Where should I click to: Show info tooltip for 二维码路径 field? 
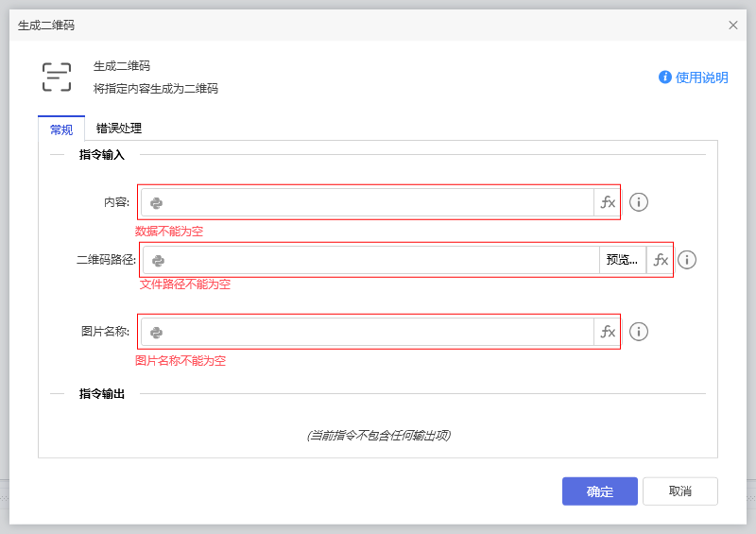click(687, 260)
